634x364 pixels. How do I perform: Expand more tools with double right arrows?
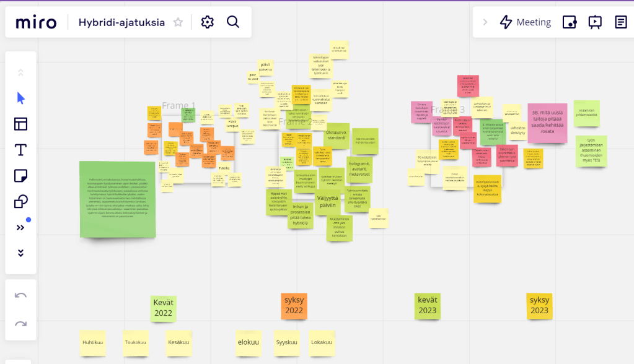20,227
